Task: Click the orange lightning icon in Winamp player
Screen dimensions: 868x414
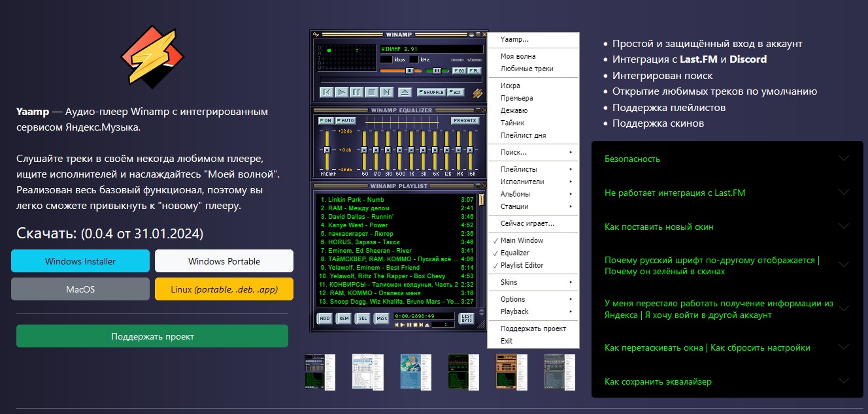Action: (478, 93)
